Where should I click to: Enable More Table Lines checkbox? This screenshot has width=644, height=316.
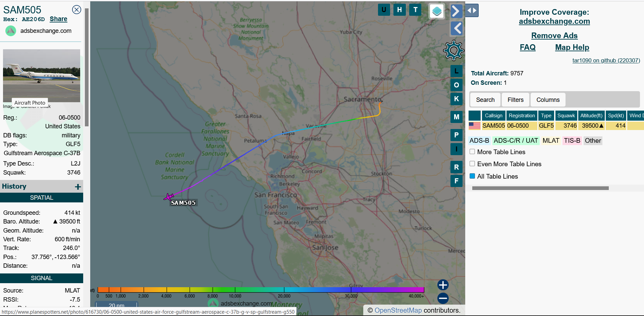[472, 151]
